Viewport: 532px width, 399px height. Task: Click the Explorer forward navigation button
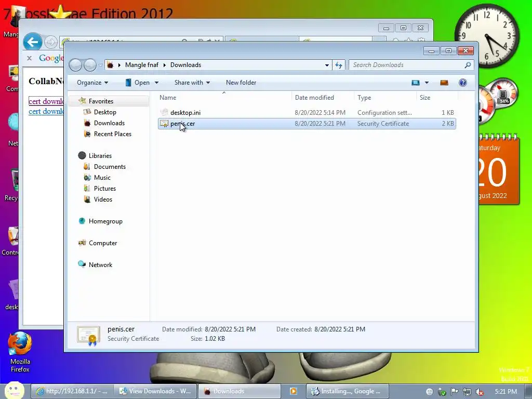(90, 65)
